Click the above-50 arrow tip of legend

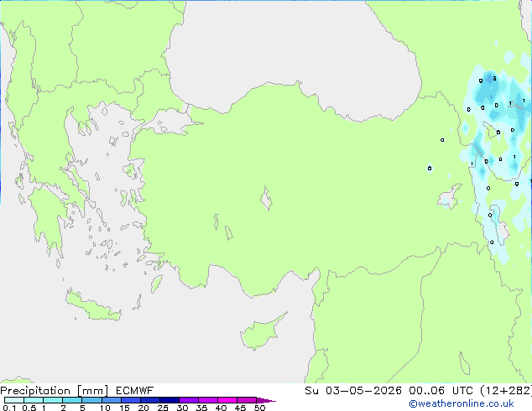point(266,401)
